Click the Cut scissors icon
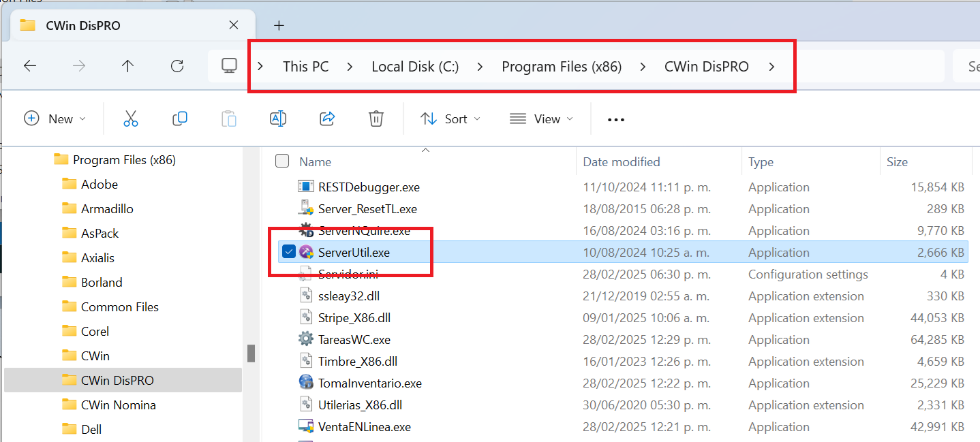 coord(131,119)
